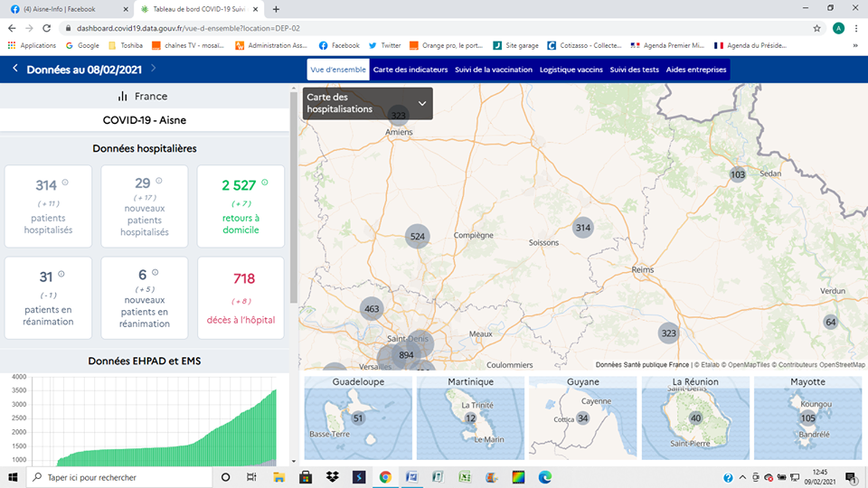868x488 pixels.
Task: Open Microsoft Edge from the taskbar
Action: coord(545,477)
